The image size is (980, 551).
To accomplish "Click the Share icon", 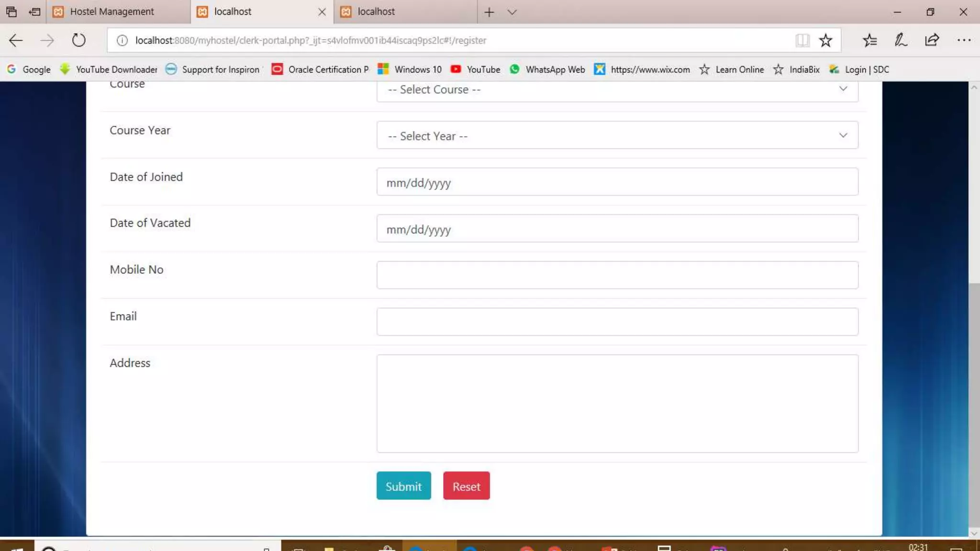I will point(932,40).
